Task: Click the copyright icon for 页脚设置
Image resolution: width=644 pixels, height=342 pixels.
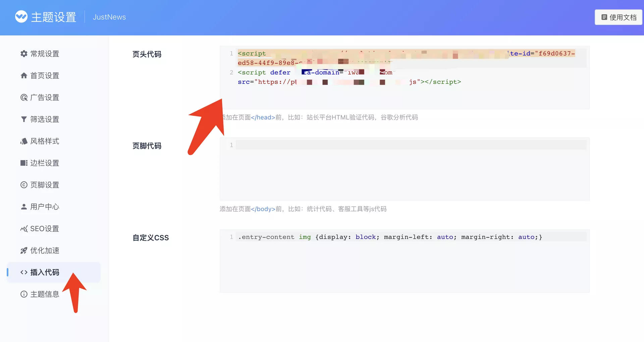Action: pyautogui.click(x=24, y=185)
